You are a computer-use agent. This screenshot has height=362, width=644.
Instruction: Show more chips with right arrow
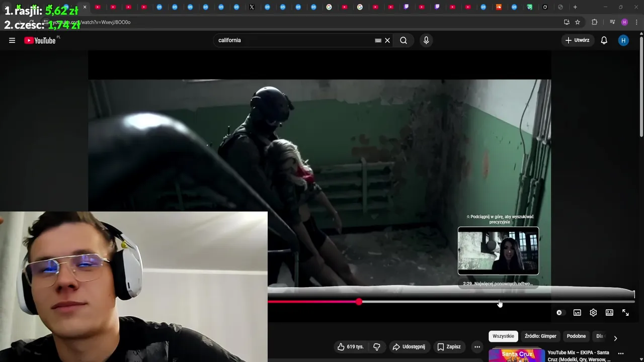tap(615, 338)
